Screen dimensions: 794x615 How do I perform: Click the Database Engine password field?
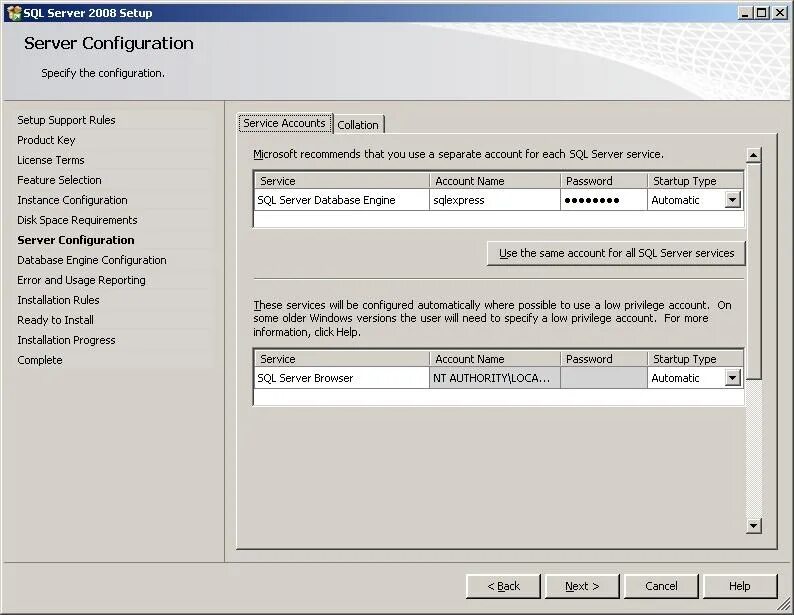(x=604, y=200)
